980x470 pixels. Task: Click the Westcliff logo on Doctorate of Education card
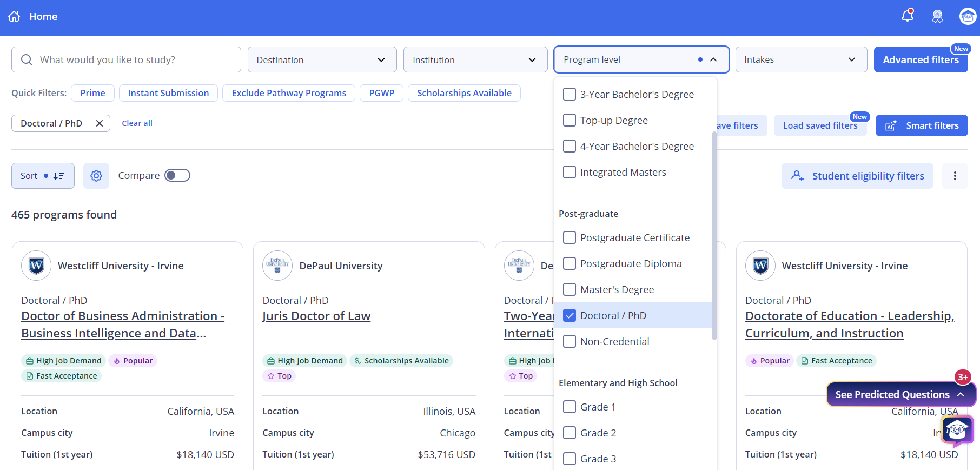760,266
